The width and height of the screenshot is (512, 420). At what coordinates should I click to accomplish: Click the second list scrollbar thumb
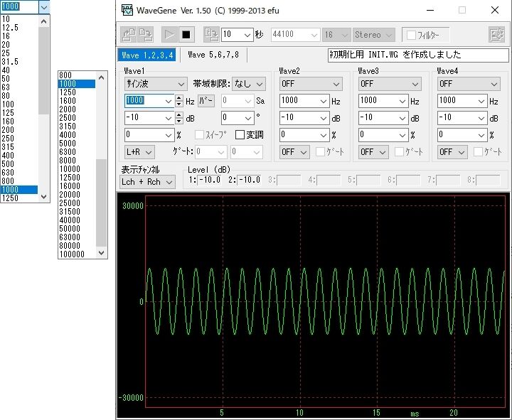click(101, 203)
